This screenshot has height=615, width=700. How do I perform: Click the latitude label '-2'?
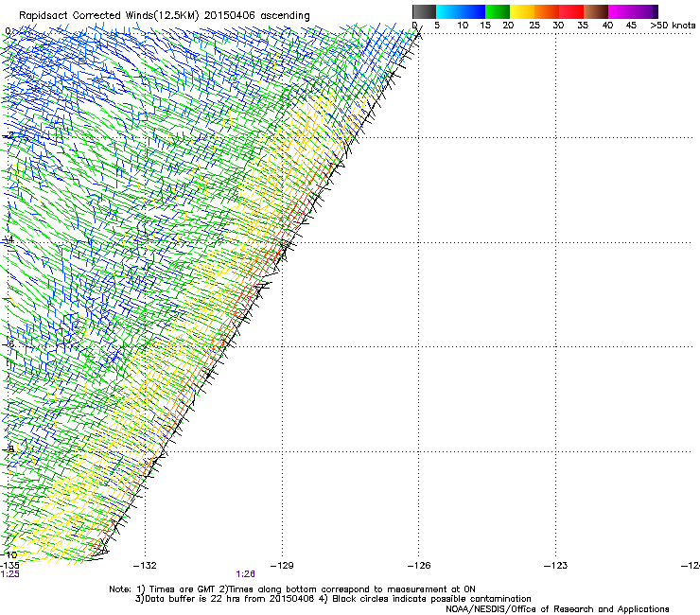[9, 135]
